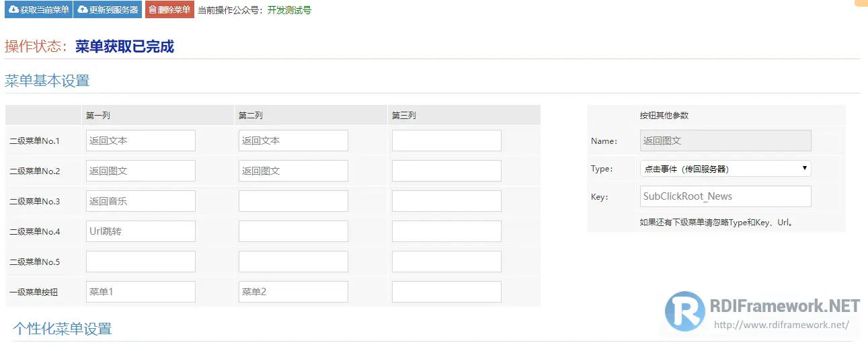Select second column 二级菜单No.2 field 返回图文
Image resolution: width=868 pixels, height=351 pixels.
pos(293,171)
